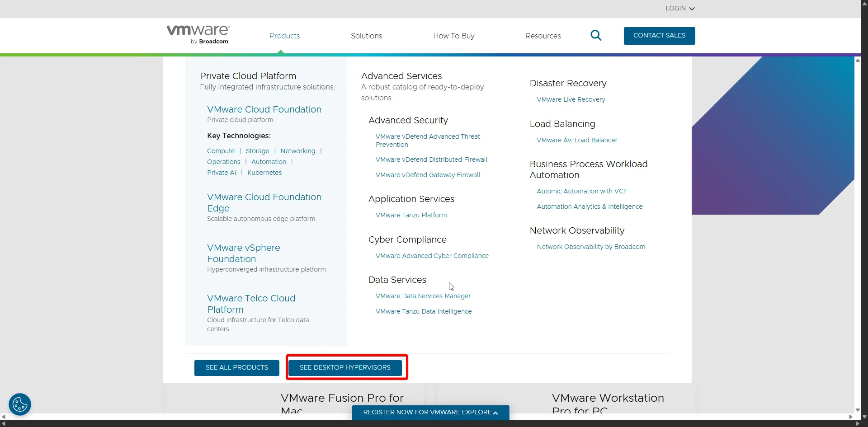Open VMware Cloud Foundation Edge link
The width and height of the screenshot is (868, 427).
(264, 202)
